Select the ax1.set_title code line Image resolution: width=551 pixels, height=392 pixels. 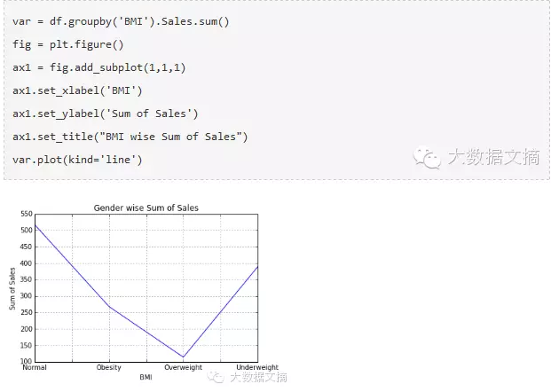tap(130, 136)
